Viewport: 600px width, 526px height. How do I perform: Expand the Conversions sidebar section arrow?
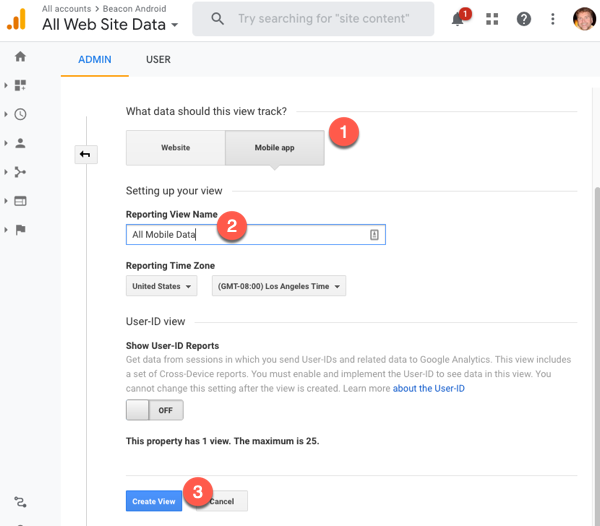[6, 230]
